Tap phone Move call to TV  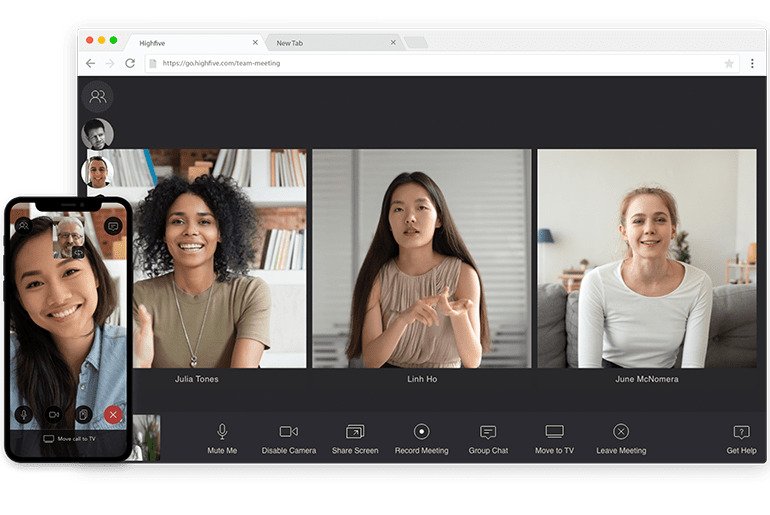pos(69,439)
